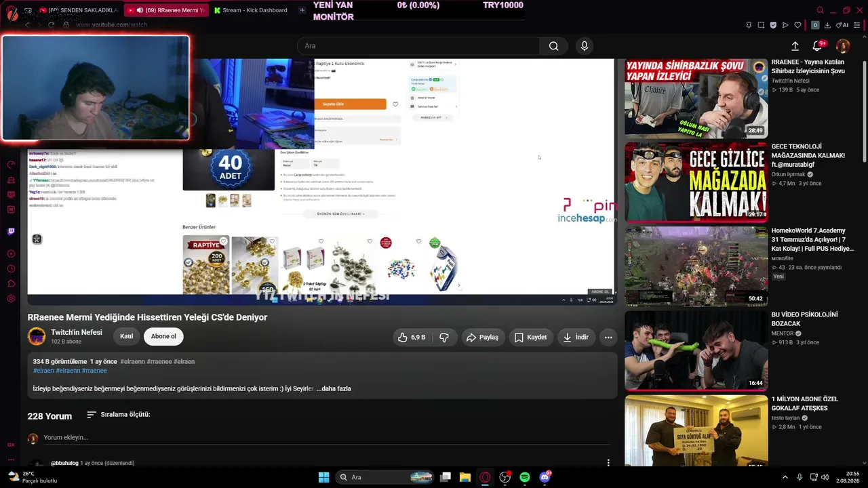This screenshot has width=868, height=488.
Task: Show hidden system tray icons
Action: tap(785, 477)
